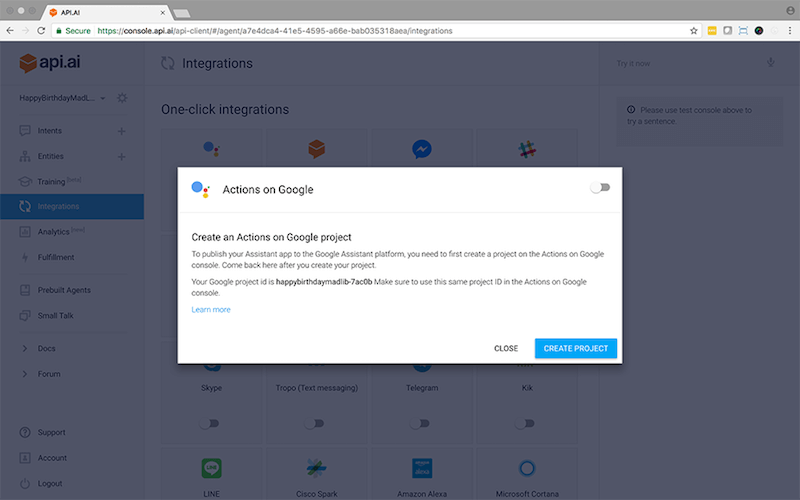Viewport: 800px width, 500px height.
Task: Bookmark the page with star icon
Action: click(x=693, y=31)
